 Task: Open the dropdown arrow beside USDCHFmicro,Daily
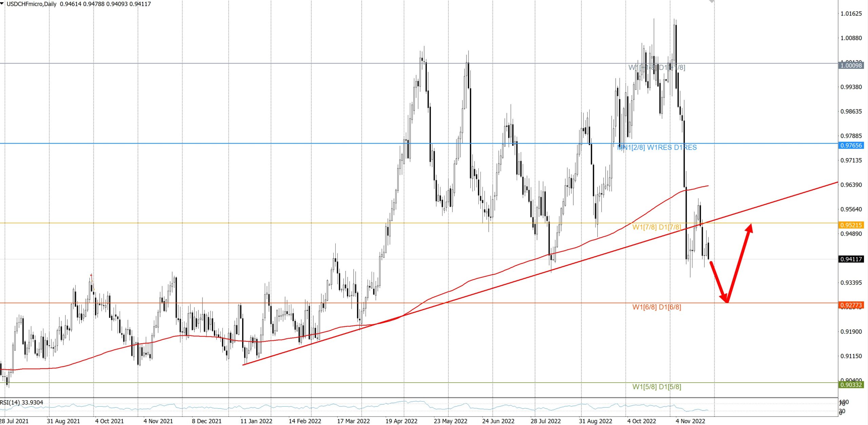coord(2,3)
